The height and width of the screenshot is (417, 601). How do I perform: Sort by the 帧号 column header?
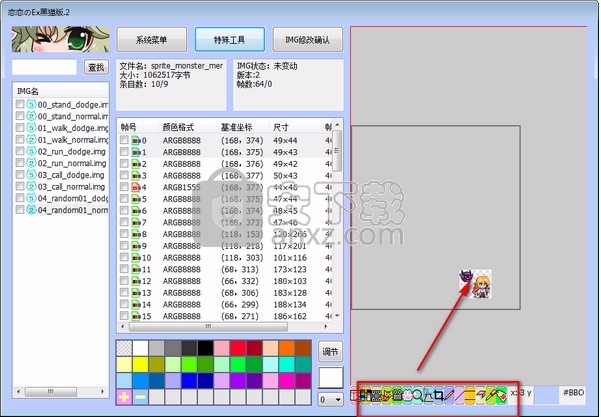137,127
